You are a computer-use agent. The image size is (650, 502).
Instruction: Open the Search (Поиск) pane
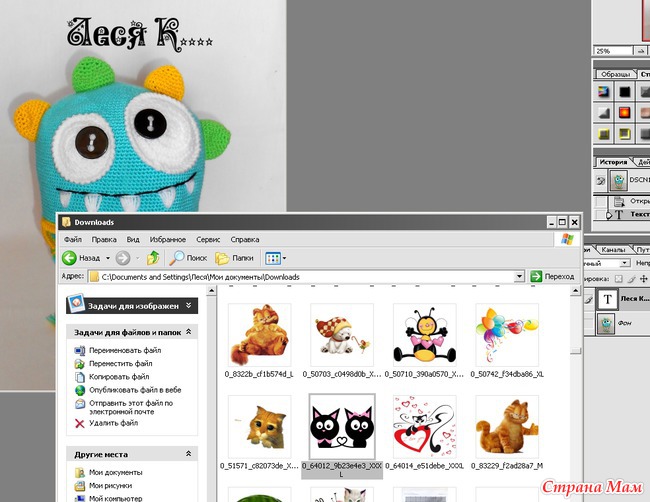pyautogui.click(x=187, y=257)
